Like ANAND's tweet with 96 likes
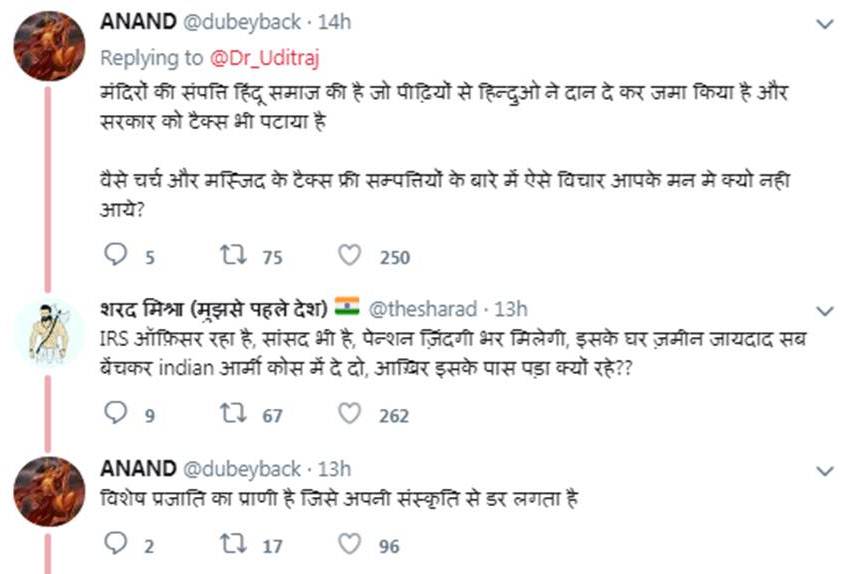 click(x=349, y=545)
